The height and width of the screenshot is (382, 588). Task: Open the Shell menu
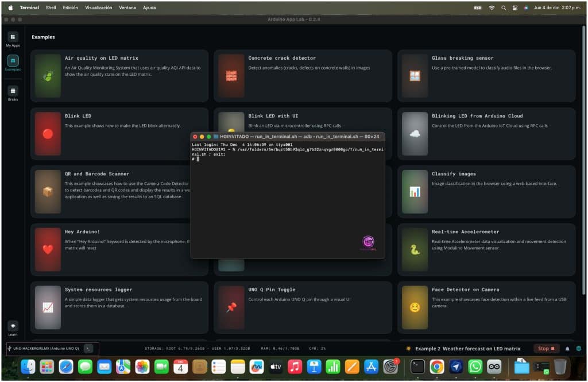pyautogui.click(x=51, y=7)
